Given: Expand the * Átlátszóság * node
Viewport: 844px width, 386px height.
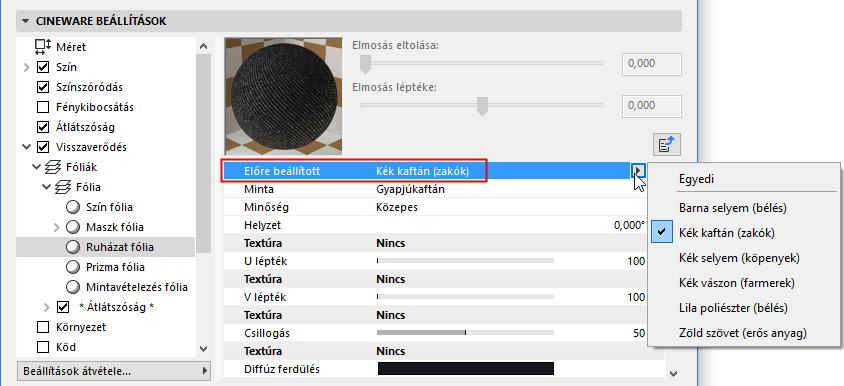Looking at the screenshot, I should (x=47, y=307).
